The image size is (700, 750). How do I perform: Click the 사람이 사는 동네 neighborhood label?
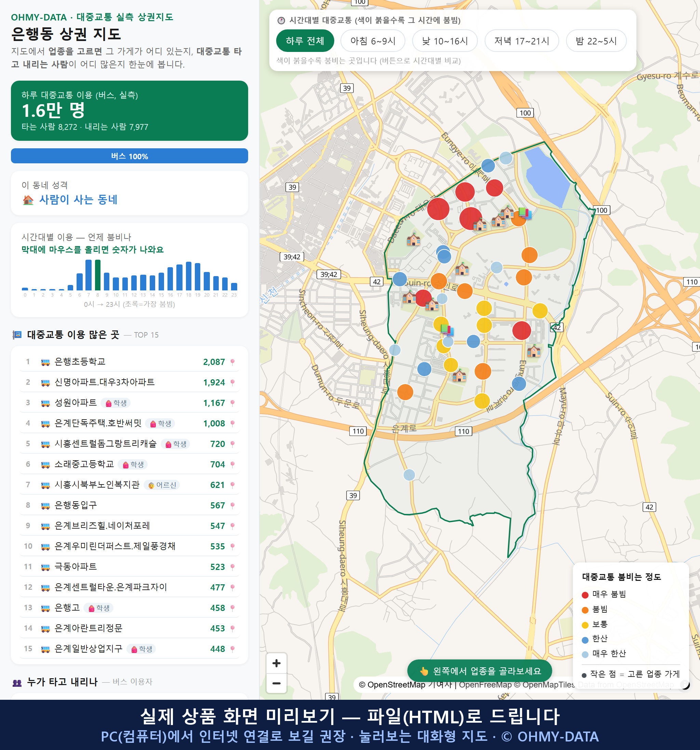coord(79,200)
